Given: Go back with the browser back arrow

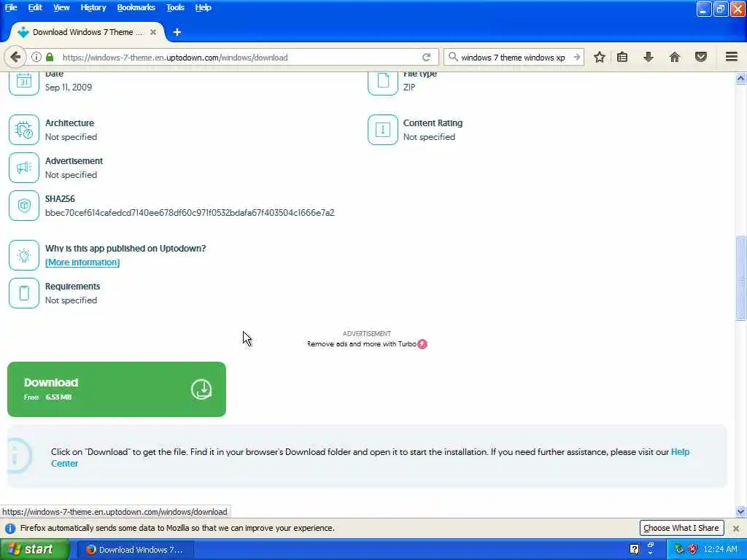Looking at the screenshot, I should point(15,57).
